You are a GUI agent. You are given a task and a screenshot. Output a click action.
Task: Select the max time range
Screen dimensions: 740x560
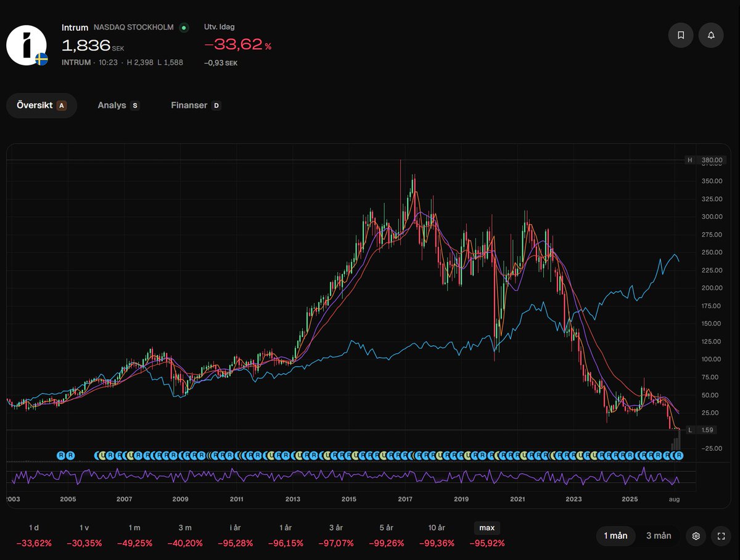pos(487,528)
